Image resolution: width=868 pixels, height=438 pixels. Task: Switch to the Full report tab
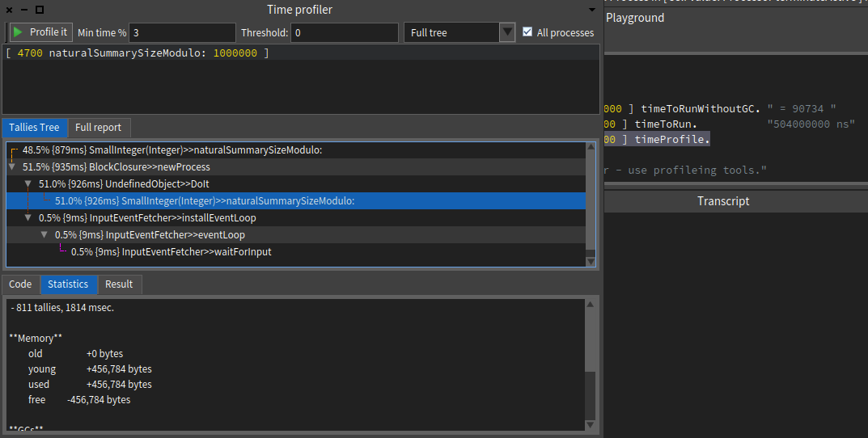point(98,128)
